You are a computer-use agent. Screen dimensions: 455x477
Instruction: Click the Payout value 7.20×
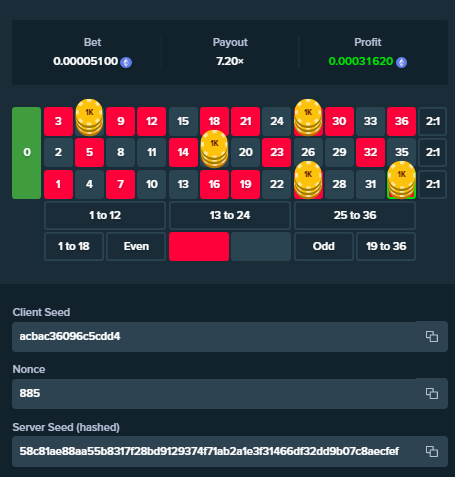[x=230, y=61]
